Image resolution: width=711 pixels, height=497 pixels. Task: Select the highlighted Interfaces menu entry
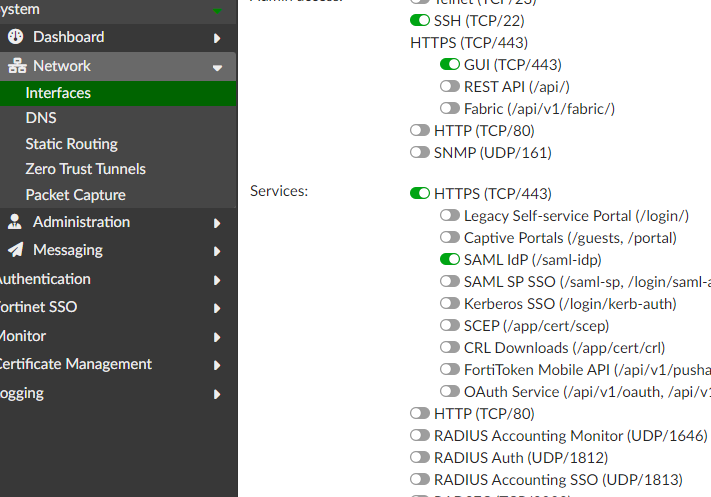click(58, 93)
